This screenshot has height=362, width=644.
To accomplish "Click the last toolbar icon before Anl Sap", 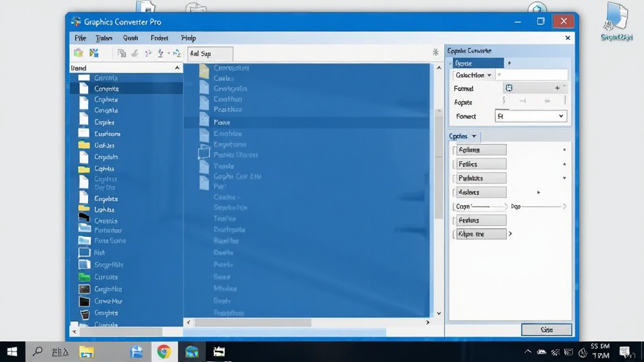I will [177, 53].
